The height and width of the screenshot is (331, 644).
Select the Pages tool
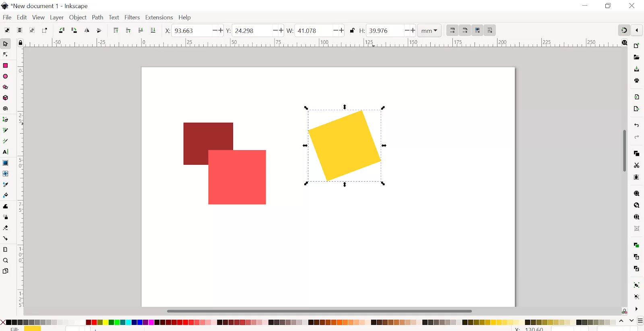pos(6,271)
